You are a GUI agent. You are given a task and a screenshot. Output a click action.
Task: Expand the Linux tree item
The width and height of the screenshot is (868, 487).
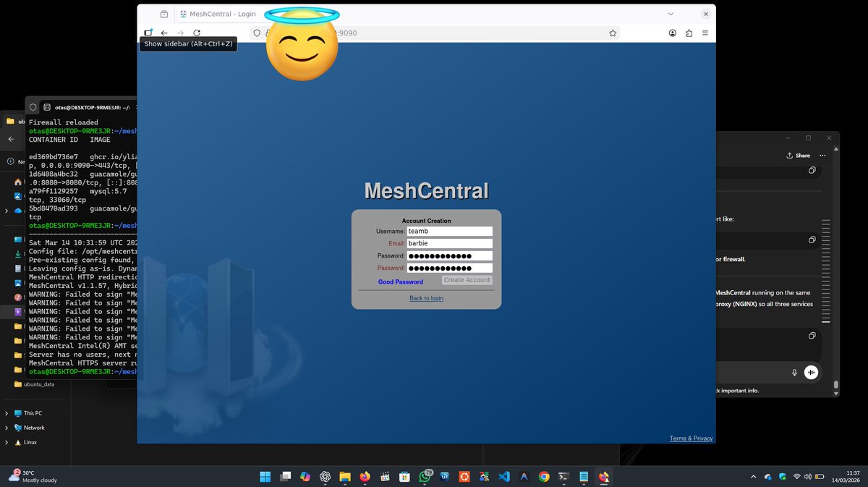click(7, 442)
